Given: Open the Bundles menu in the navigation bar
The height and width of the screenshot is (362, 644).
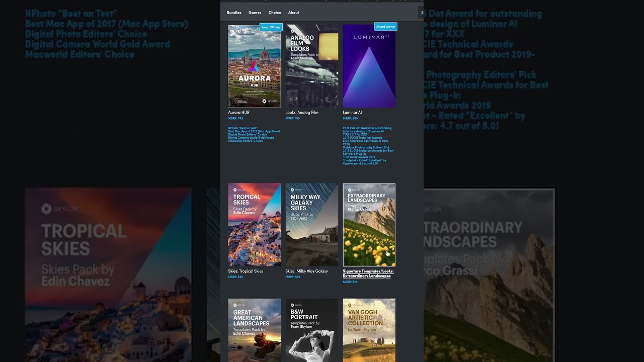Looking at the screenshot, I should point(234,13).
